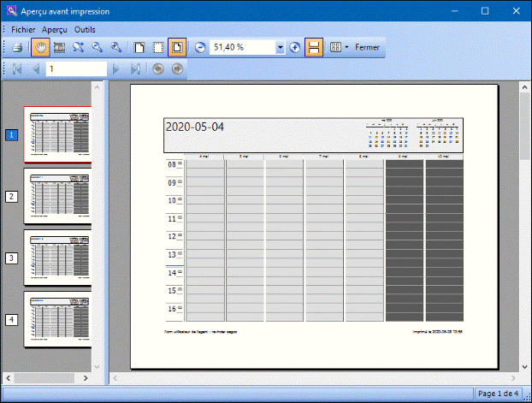Image resolution: width=532 pixels, height=403 pixels.
Task: Toggle the continuous page layout button
Action: pos(314,47)
